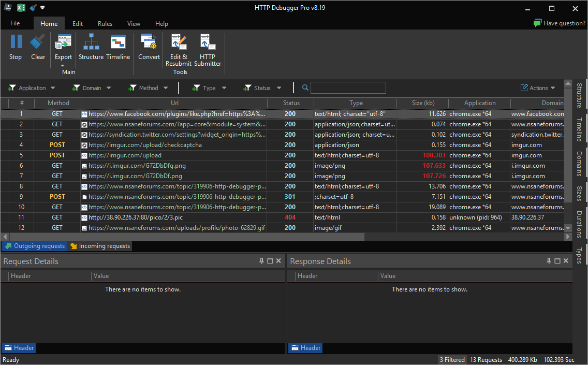
Task: Open the Actions dropdown menu
Action: [537, 87]
